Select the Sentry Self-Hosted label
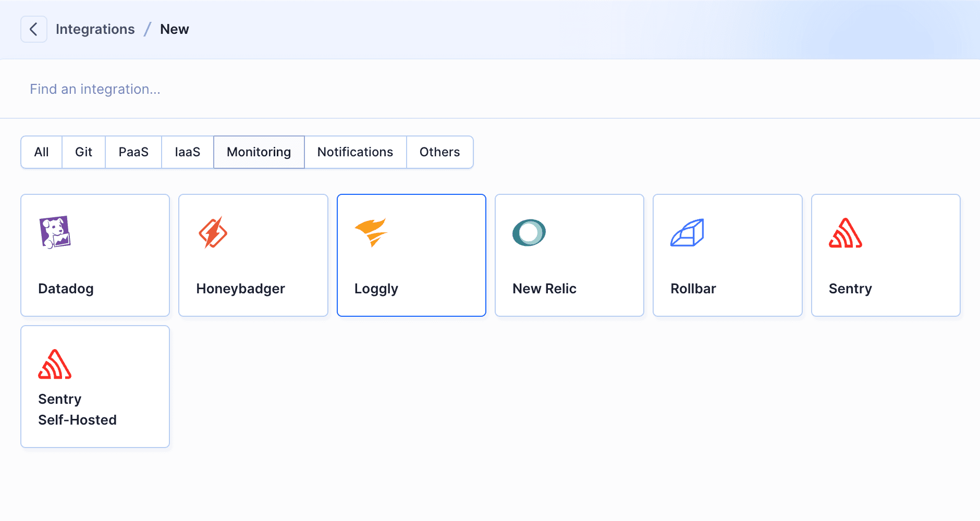980x521 pixels. click(78, 410)
